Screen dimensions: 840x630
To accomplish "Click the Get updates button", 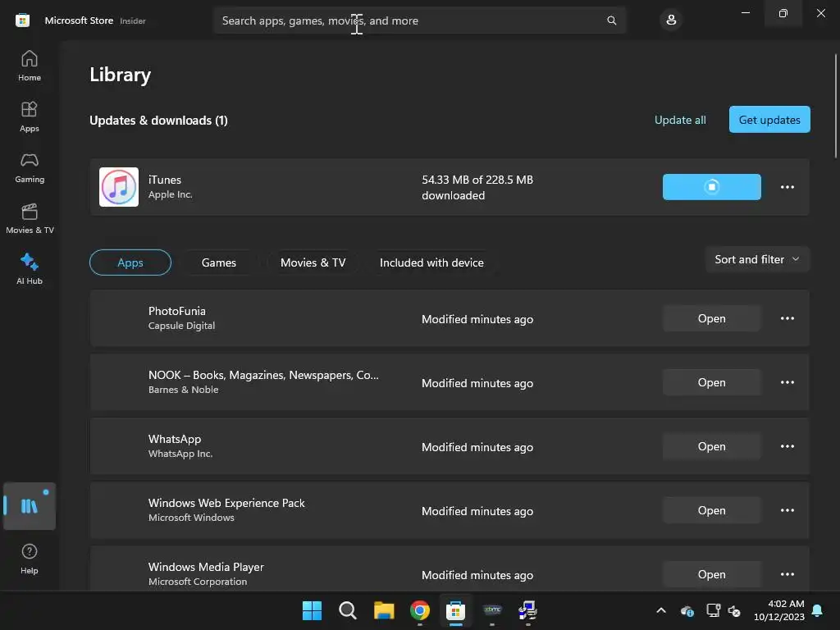I will click(x=769, y=120).
